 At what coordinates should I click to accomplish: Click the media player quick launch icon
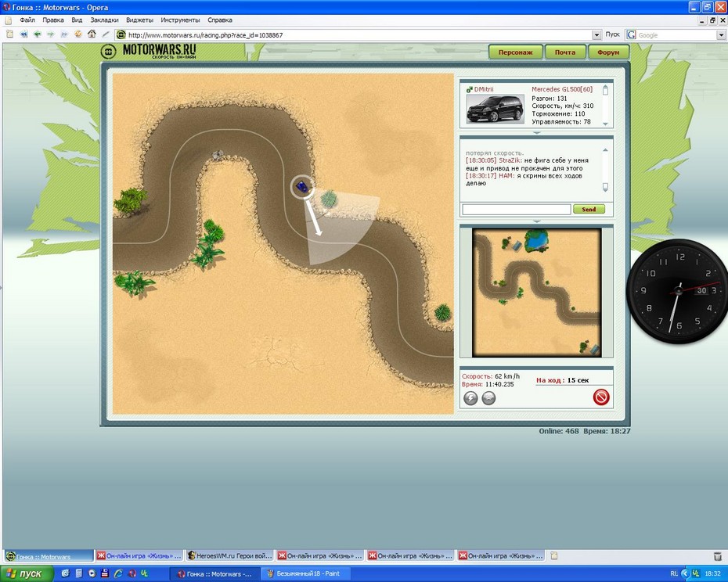point(92,573)
